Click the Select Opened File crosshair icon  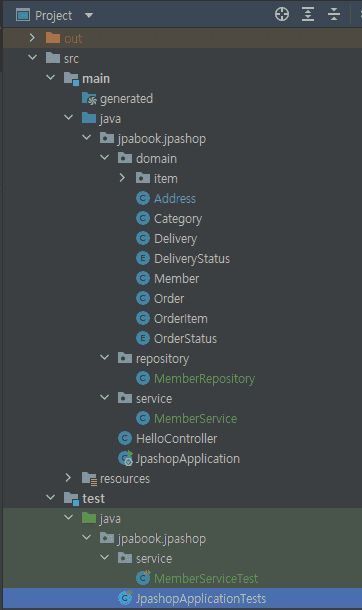tap(282, 14)
